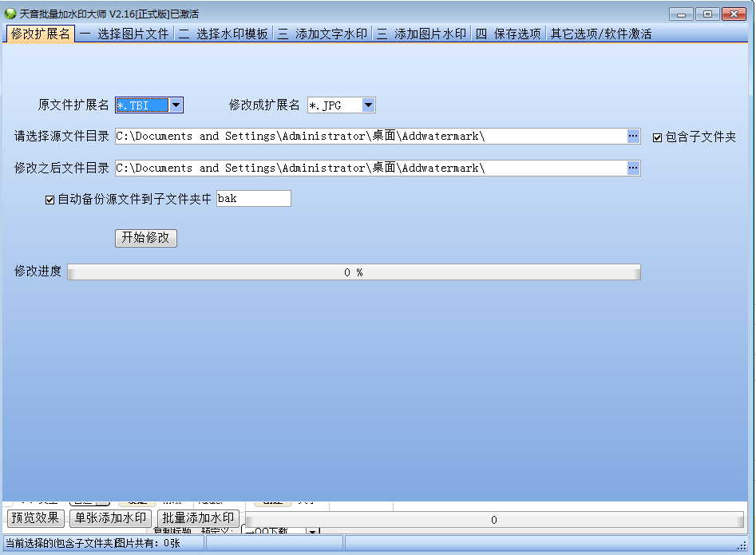
Task: Open the 添加文字水印 tab
Action: tap(323, 34)
